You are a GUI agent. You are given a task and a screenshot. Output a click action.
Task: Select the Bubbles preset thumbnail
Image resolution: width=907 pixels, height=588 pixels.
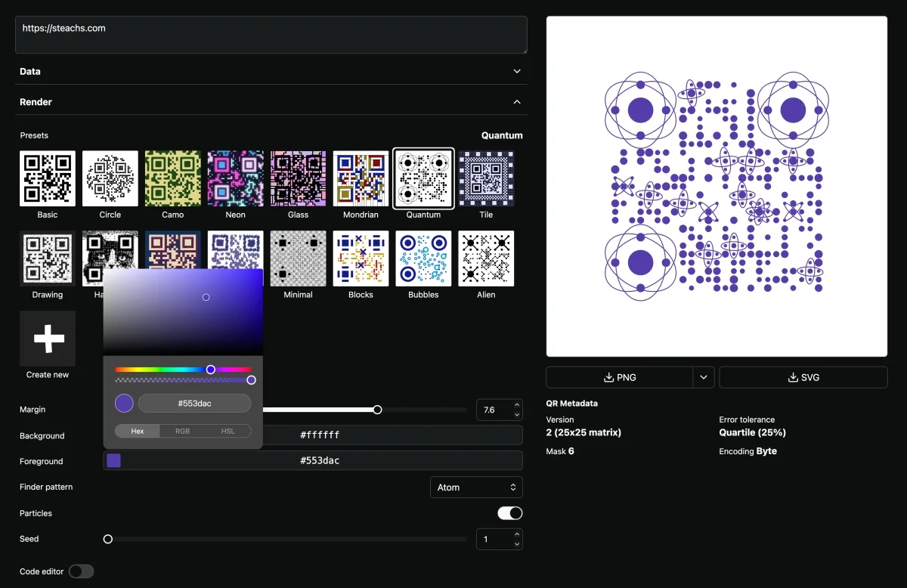tap(423, 258)
